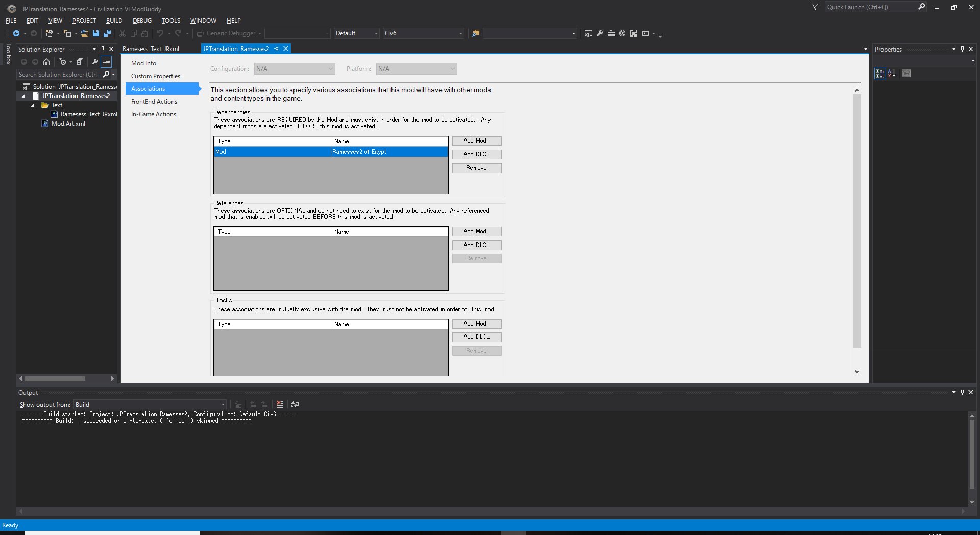Open the Properties object selector dropdown
The height and width of the screenshot is (535, 980).
click(973, 61)
